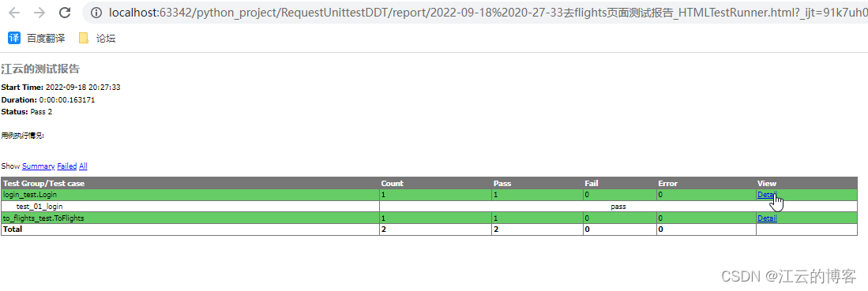Screen dimensions: 868x291
Task: Select the login_test.Login test group row
Action: [x=429, y=195]
